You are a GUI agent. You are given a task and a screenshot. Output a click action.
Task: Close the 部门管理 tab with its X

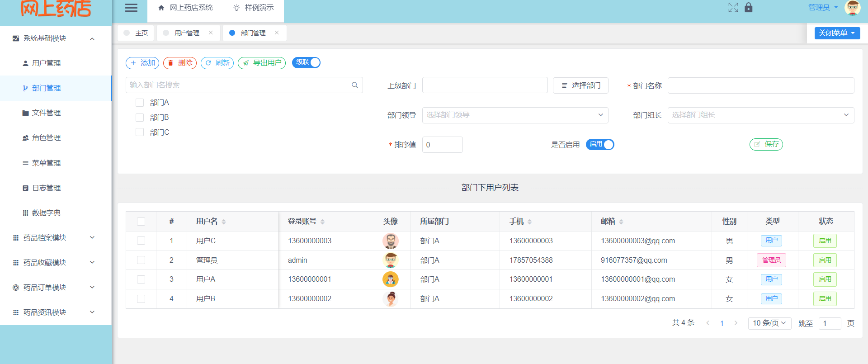pos(277,33)
